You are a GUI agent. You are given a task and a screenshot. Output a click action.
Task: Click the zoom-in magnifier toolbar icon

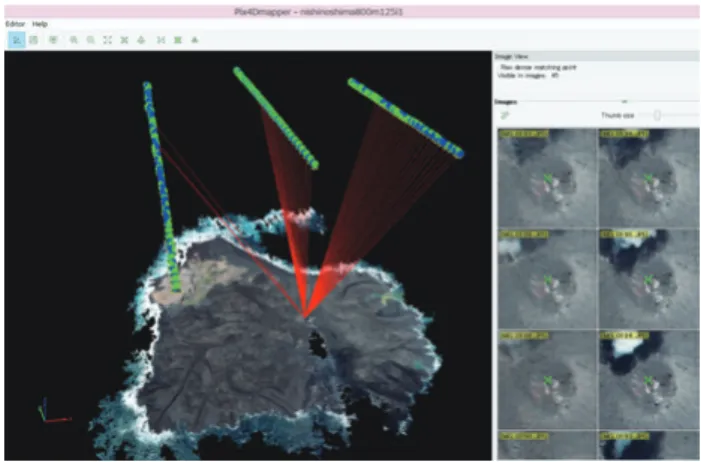click(x=74, y=40)
